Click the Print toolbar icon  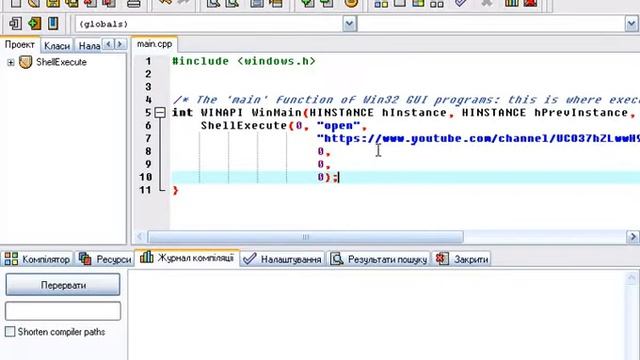coord(133,4)
